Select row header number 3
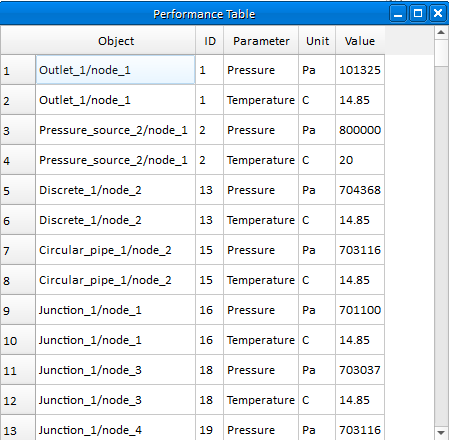The width and height of the screenshot is (449, 440). 18,130
